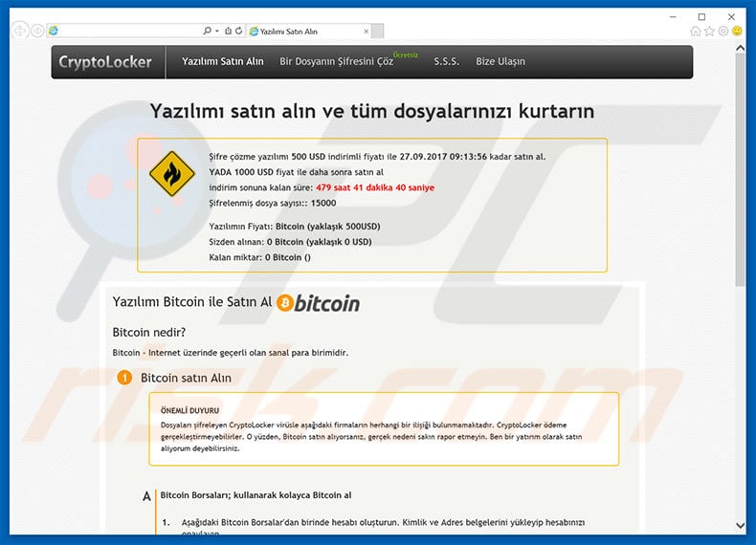Screen dimensions: 756x545
Task: Close the 'Yazılımı Satın Alın' browser tab
Action: pos(366,32)
